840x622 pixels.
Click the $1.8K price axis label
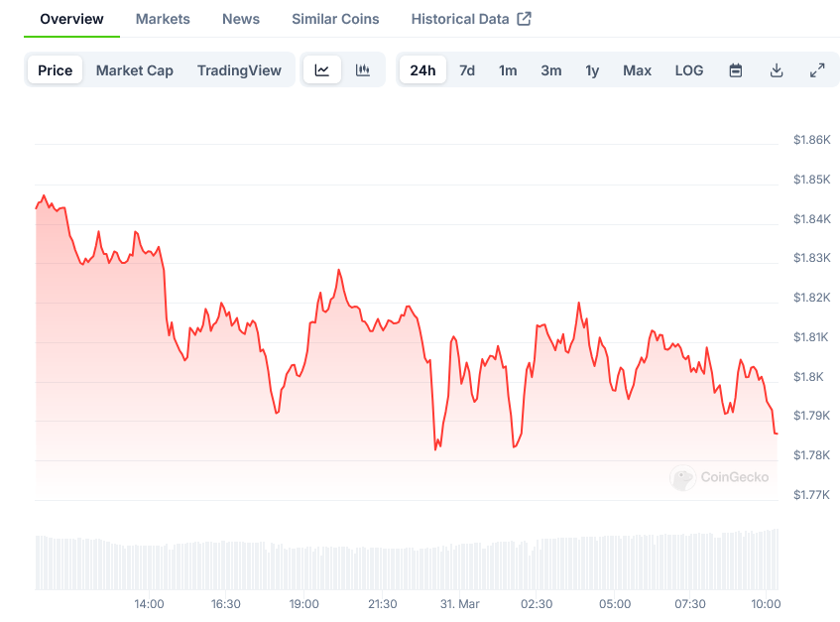(808, 377)
